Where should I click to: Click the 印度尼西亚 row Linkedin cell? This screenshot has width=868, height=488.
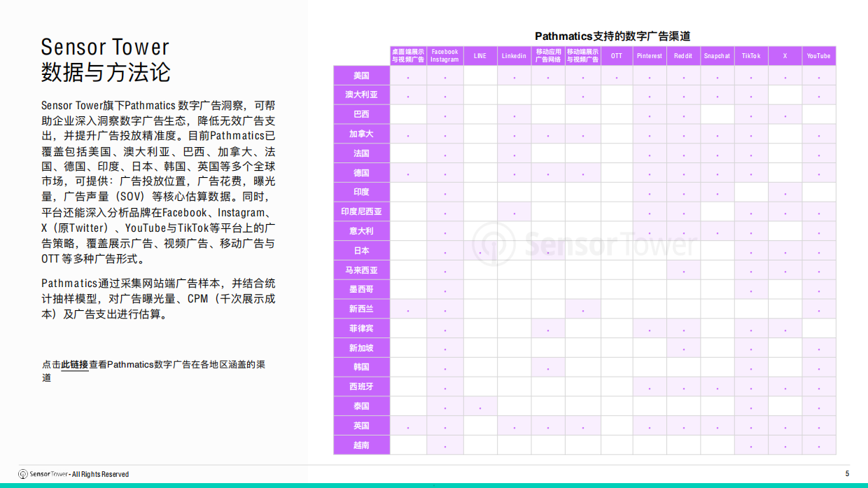(514, 211)
